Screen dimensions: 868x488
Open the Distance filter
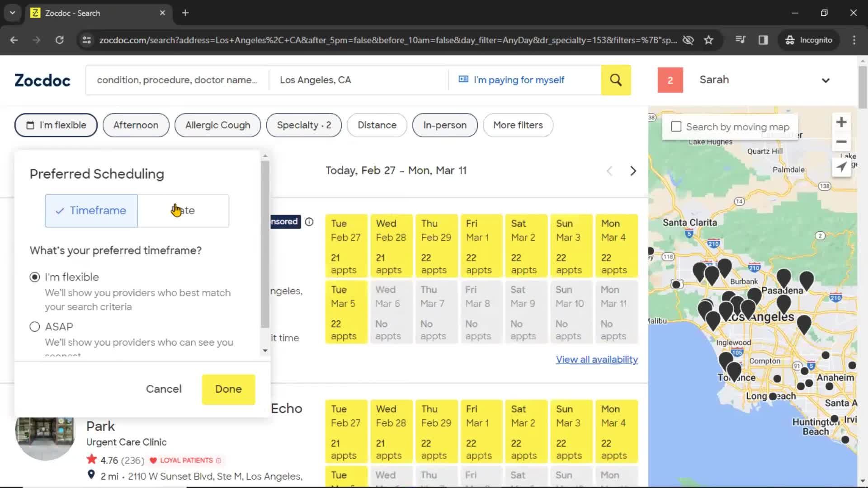point(377,125)
